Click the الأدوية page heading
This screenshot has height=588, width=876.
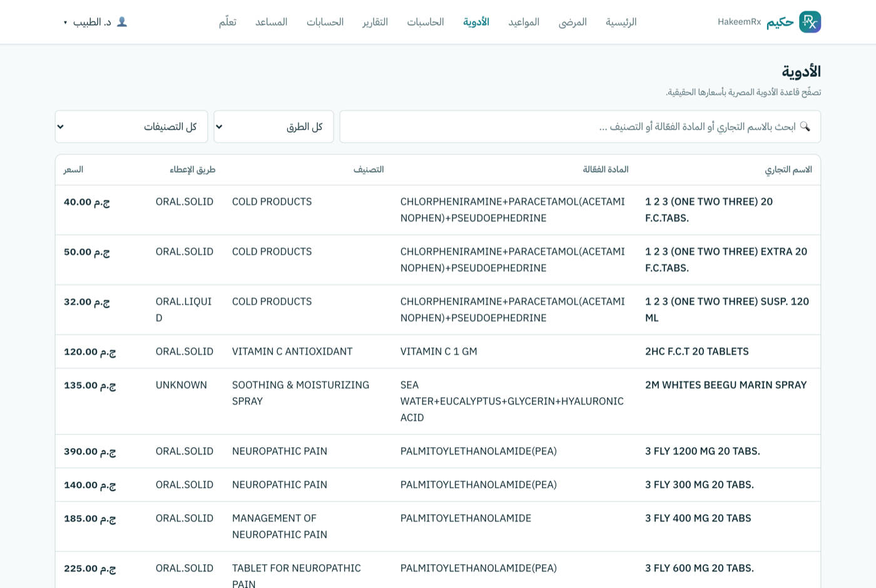[801, 71]
